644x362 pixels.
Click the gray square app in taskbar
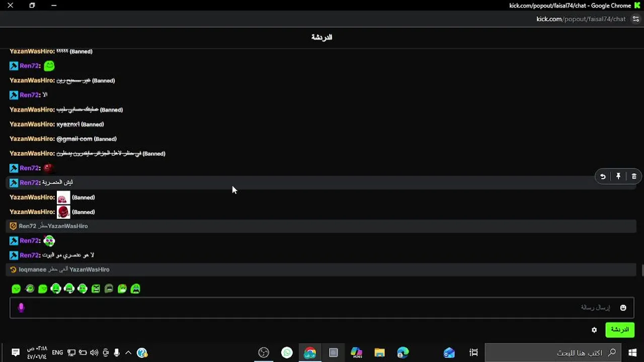pyautogui.click(x=333, y=352)
